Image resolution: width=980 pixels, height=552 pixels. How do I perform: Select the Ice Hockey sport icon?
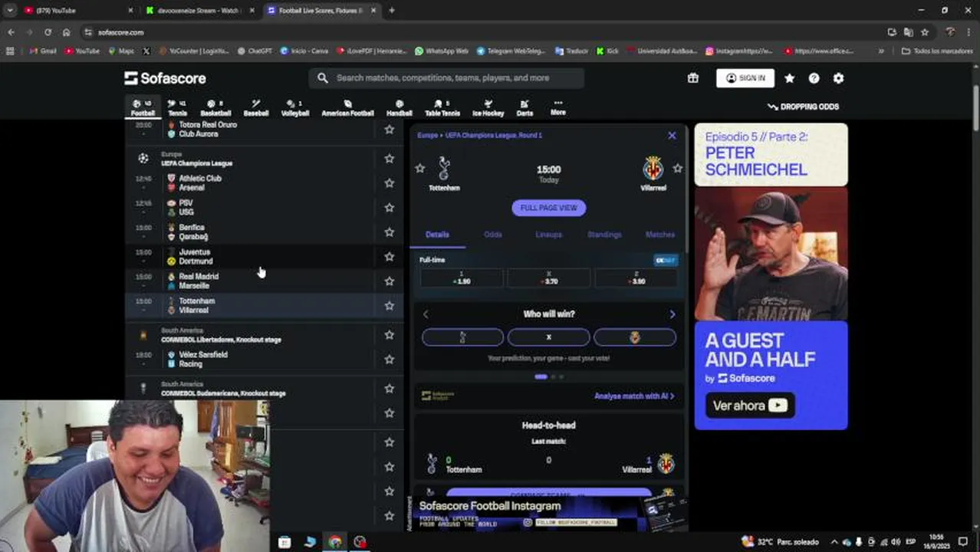[488, 108]
